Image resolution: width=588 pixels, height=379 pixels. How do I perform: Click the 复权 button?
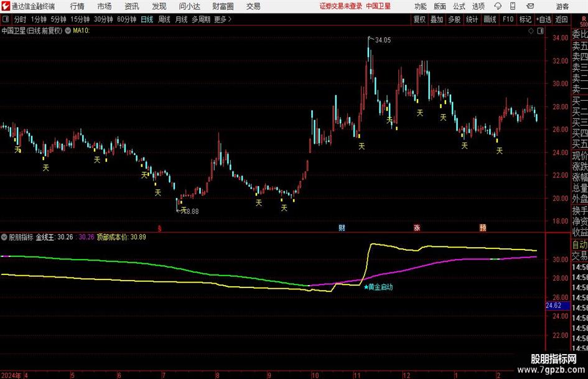click(x=419, y=19)
